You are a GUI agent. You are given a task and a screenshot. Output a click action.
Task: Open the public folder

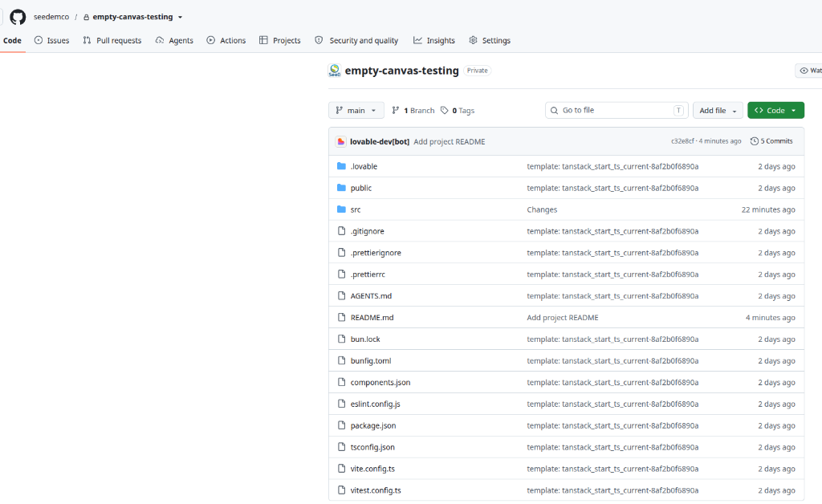[x=361, y=188]
